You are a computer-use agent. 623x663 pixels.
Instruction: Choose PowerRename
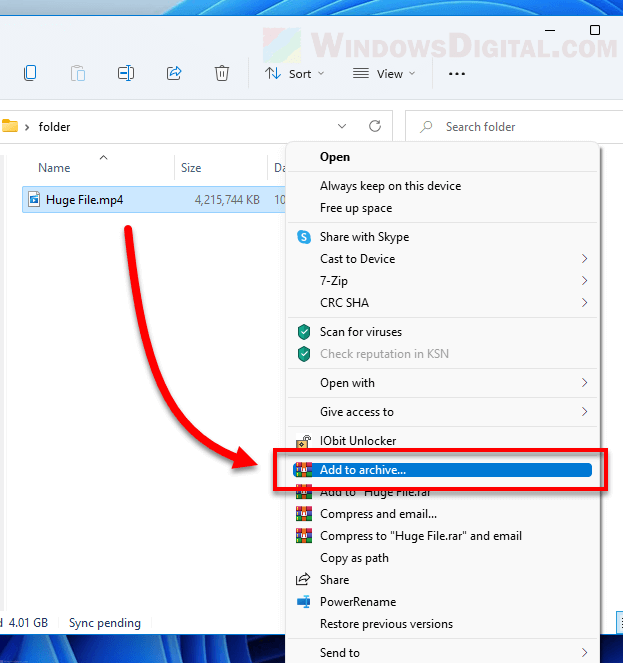(442, 602)
